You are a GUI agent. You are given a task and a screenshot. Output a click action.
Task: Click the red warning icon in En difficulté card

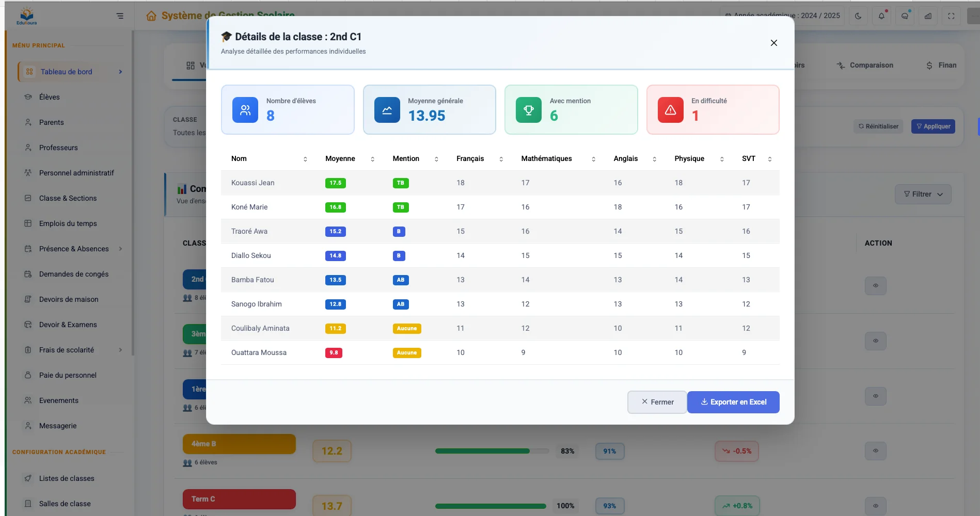pyautogui.click(x=670, y=110)
